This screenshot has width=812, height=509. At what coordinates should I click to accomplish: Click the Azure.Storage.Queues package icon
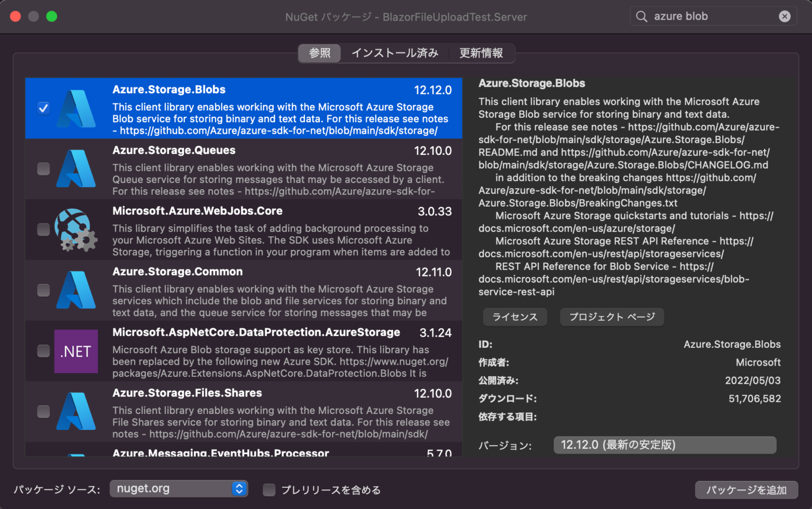[76, 169]
